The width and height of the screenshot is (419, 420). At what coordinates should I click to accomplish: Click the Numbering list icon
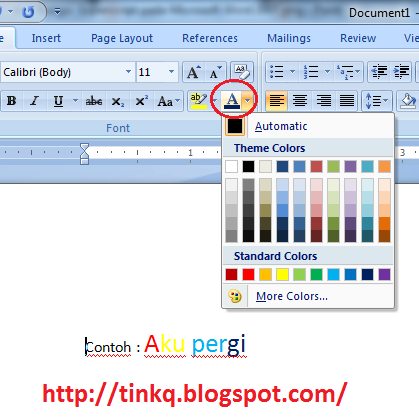pos(311,72)
